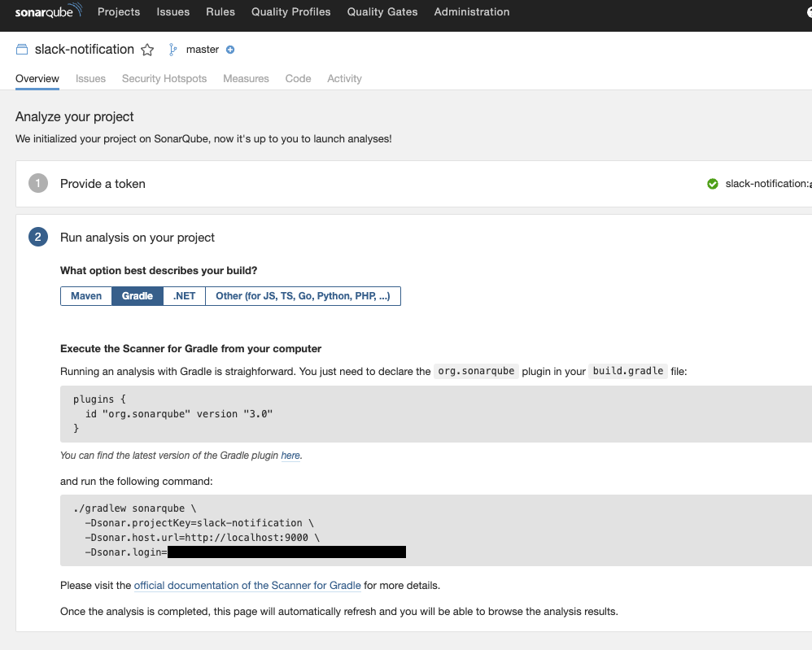This screenshot has height=650, width=812.
Task: Open the Measures tab
Action: pos(246,79)
